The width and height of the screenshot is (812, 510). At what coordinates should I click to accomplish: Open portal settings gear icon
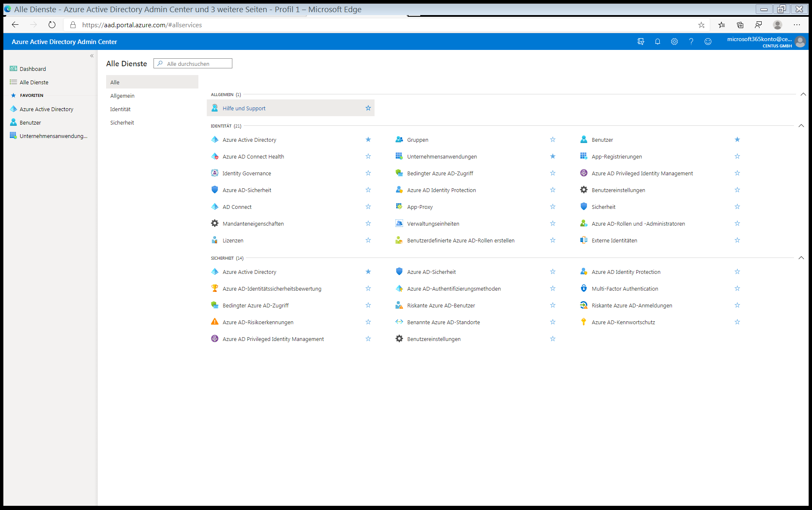point(674,42)
